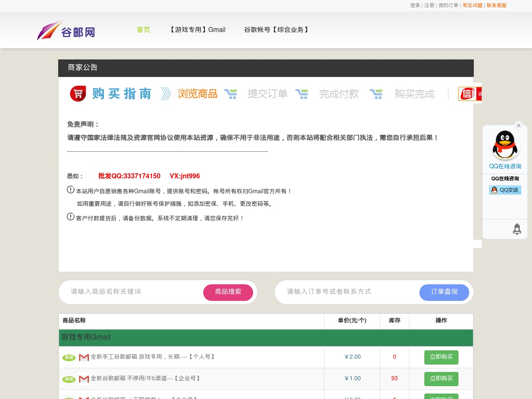Open 谷歌帐号【综合业务】 navigation item
Image resolution: width=532 pixels, height=399 pixels.
click(277, 30)
